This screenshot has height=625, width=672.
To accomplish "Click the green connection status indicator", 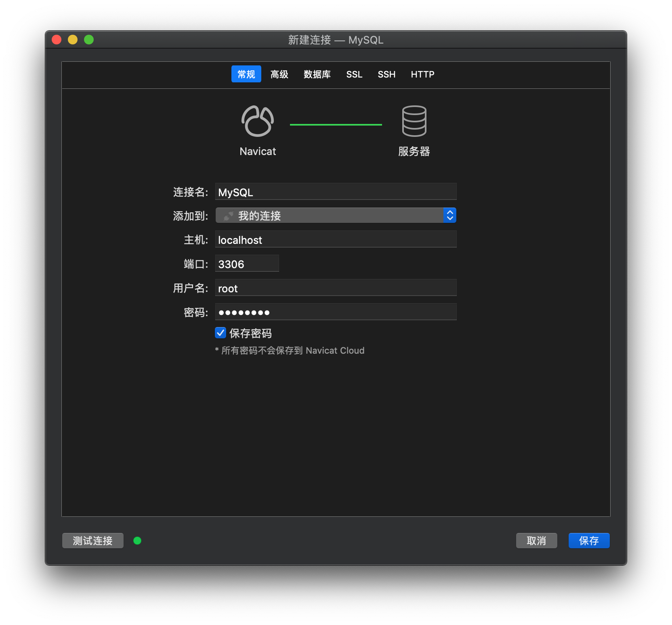I will 137,541.
